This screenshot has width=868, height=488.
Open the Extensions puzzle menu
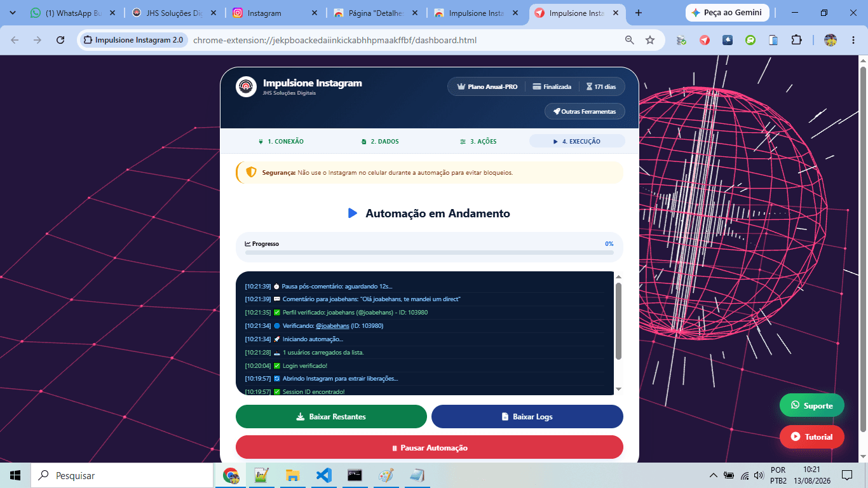pos(796,40)
